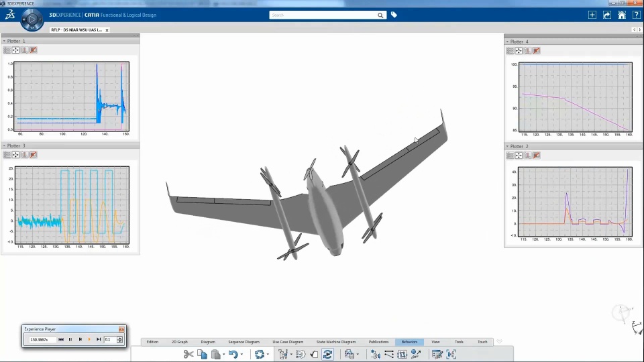Open the Undo history dropdown arrow
This screenshot has height=362, width=644.
point(241,355)
